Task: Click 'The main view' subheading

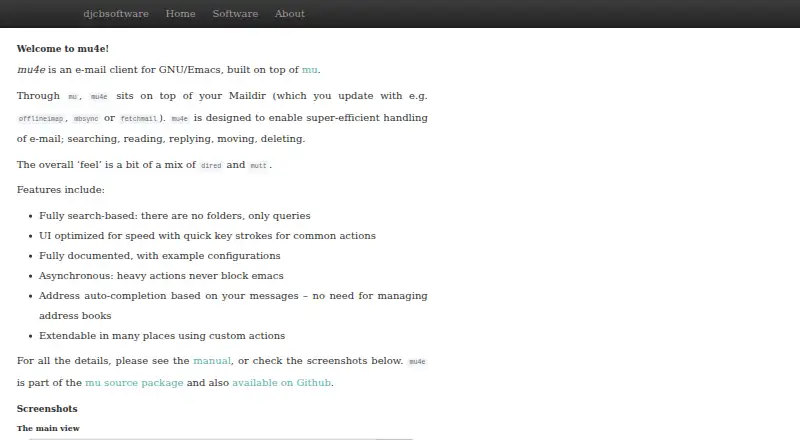Action: click(48, 428)
